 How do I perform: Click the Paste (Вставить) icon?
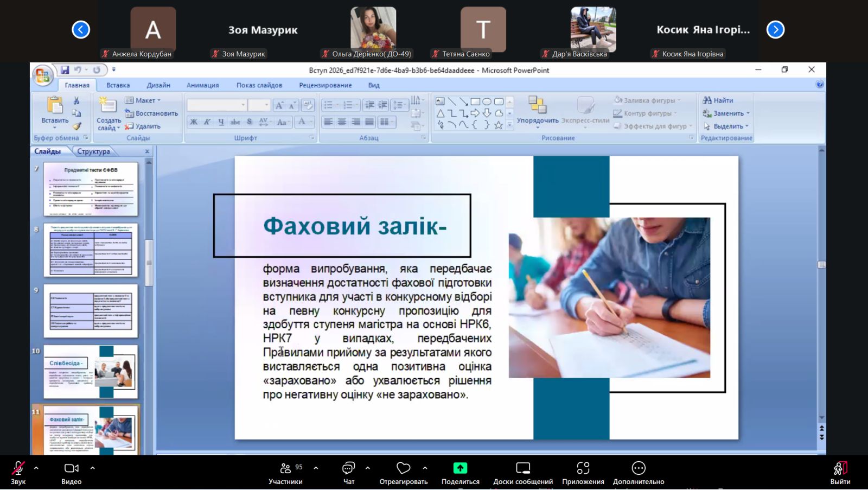(55, 106)
